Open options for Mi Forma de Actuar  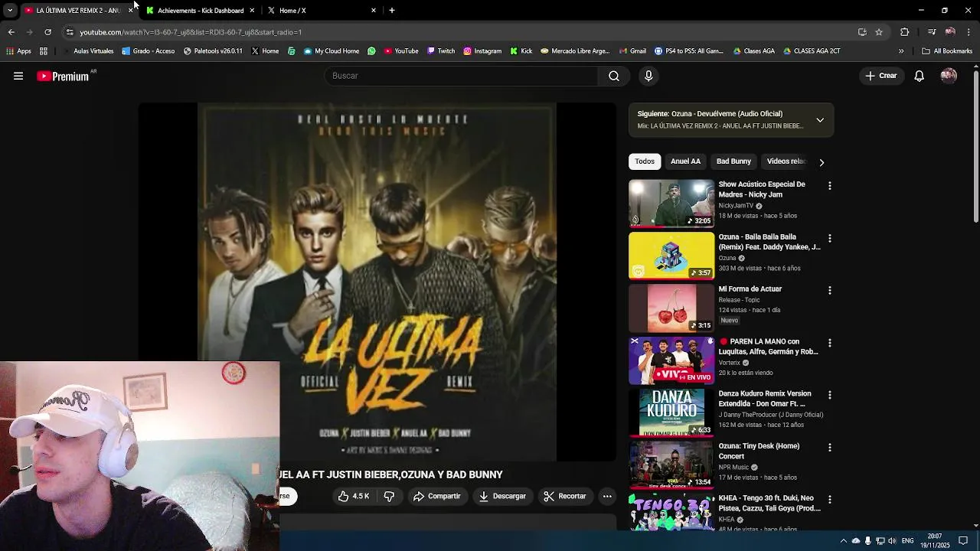(829, 291)
